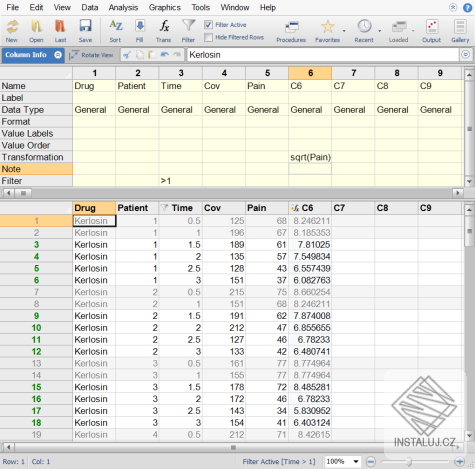Click the data grid horizontal scrollbar
This screenshot has height=469, width=475.
click(233, 447)
